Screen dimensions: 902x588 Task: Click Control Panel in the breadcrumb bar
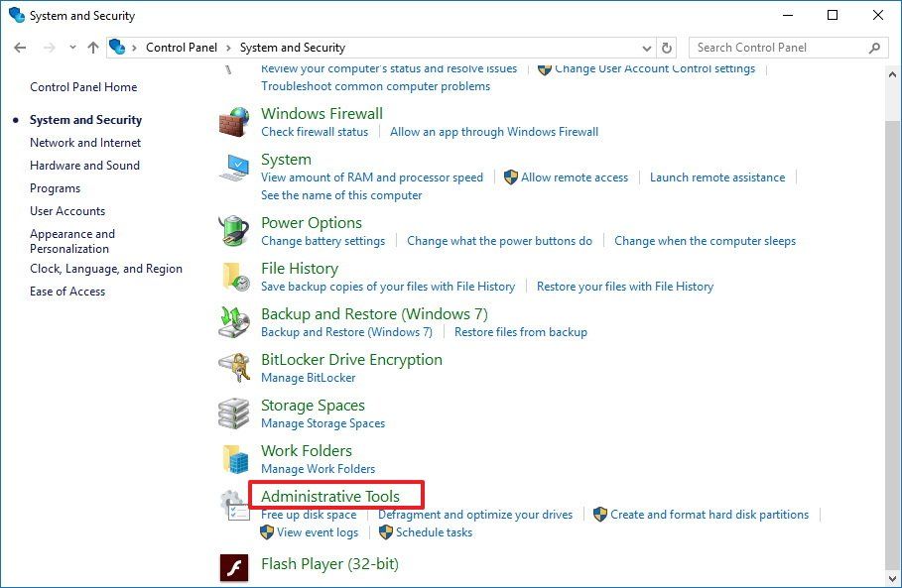182,47
